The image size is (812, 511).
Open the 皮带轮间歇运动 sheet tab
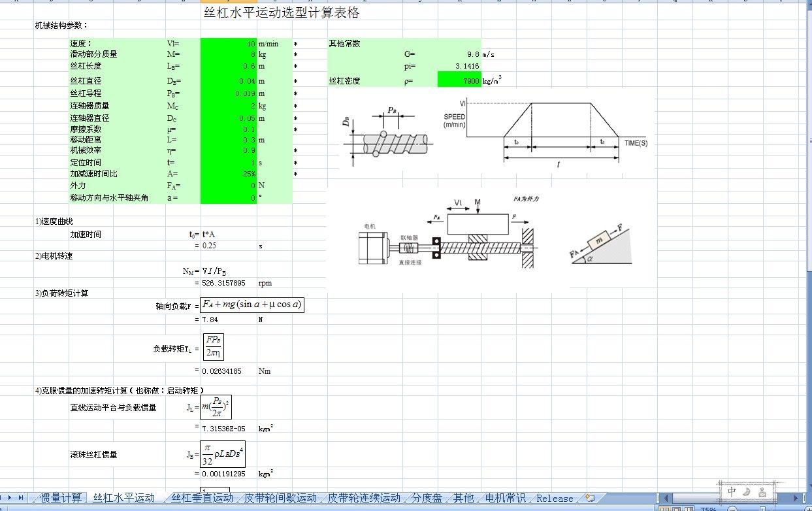coord(280,498)
